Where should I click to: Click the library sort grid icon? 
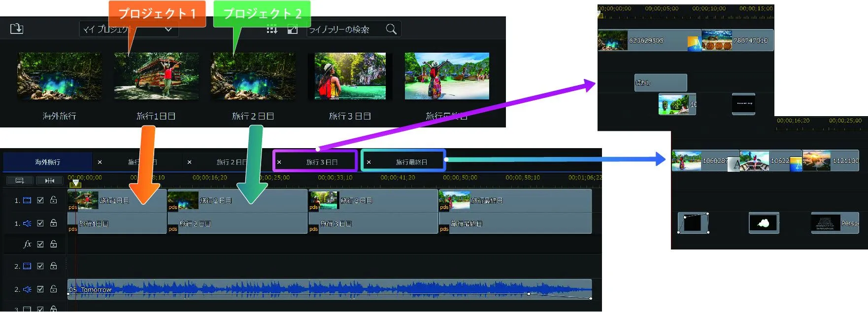272,30
